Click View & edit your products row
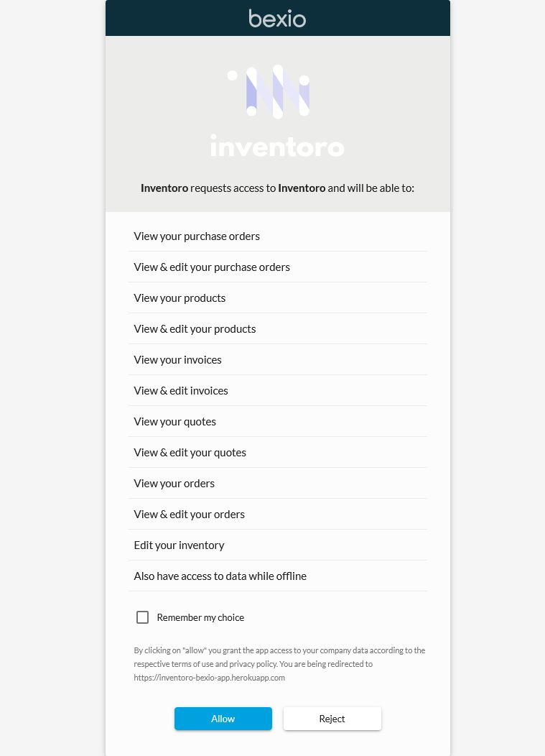The image size is (545, 756). click(x=195, y=329)
